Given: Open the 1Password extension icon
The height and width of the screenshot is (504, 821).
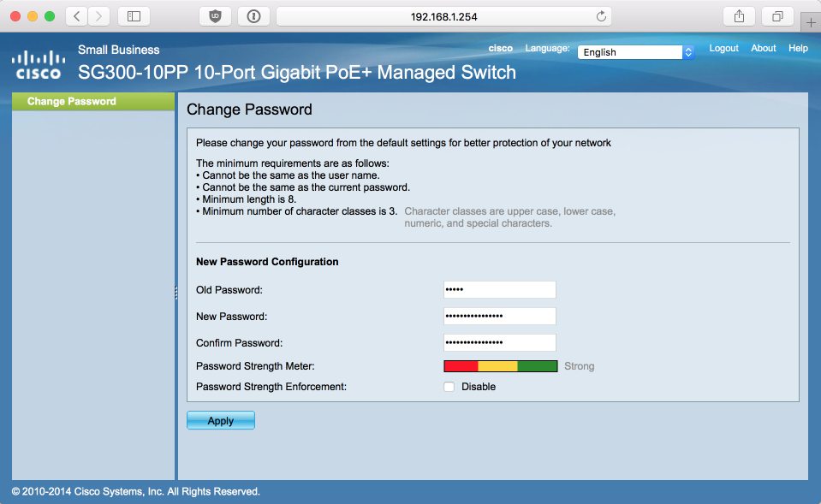Looking at the screenshot, I should (254, 16).
